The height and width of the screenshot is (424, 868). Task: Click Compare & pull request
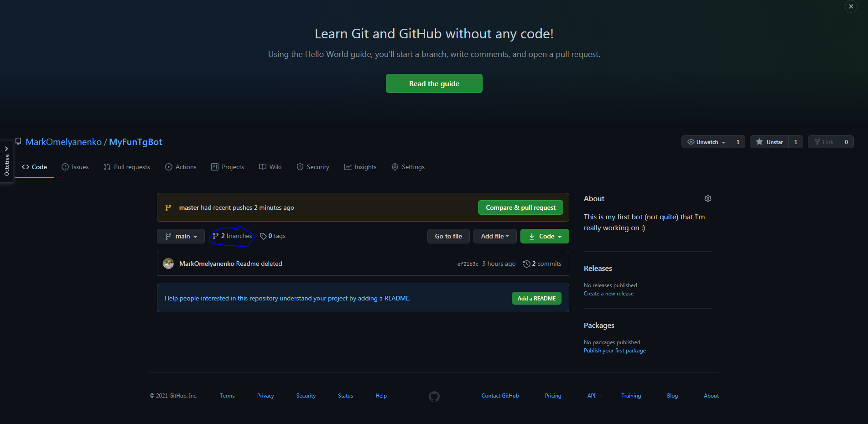[520, 207]
